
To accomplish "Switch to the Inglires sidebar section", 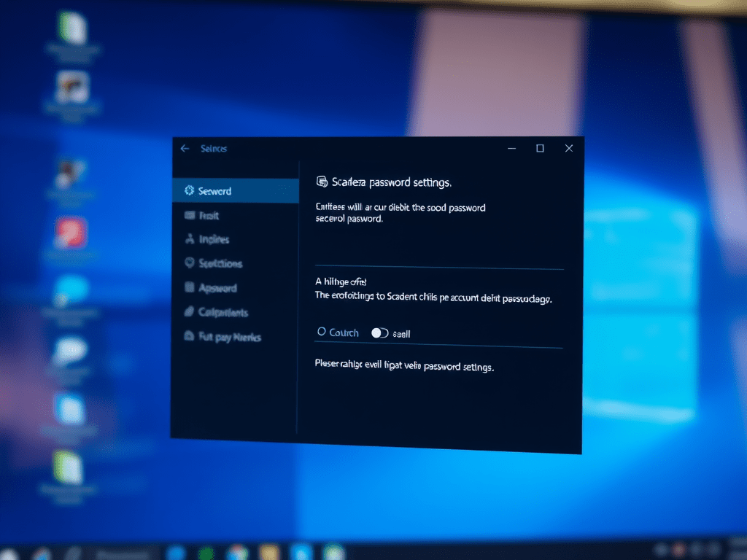I will click(x=214, y=239).
